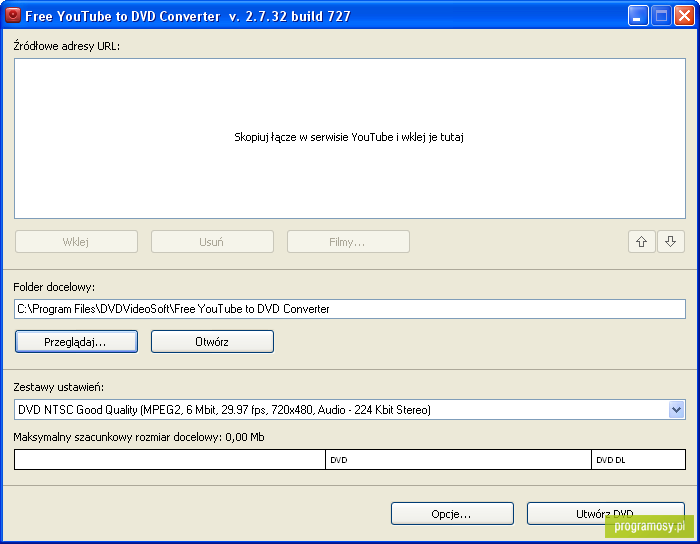The width and height of the screenshot is (700, 544).
Task: Click the move down arrow icon
Action: click(670, 241)
